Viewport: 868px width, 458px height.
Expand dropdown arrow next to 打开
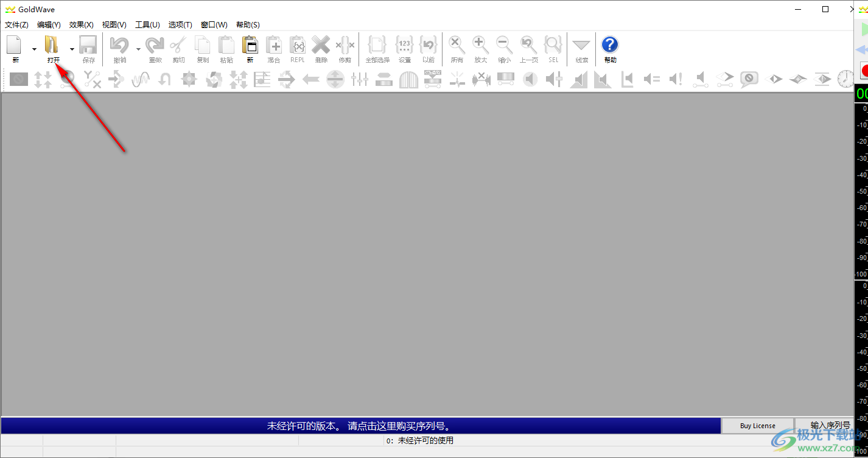coord(72,49)
